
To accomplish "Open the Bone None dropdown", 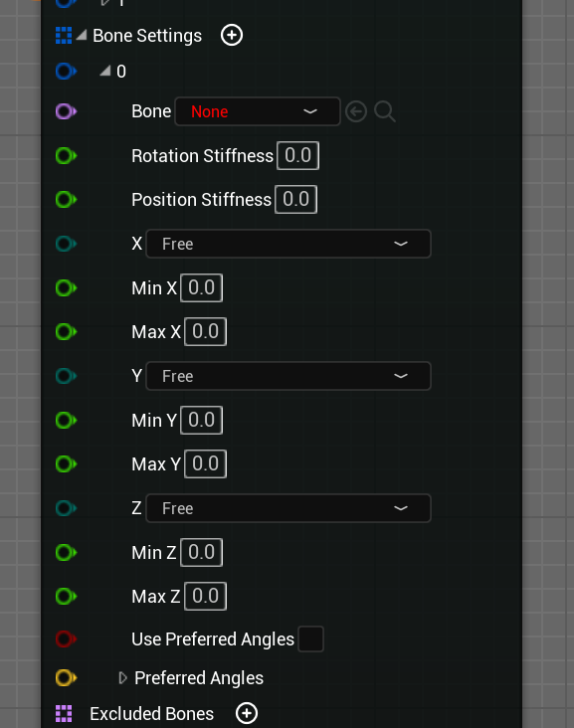I will click(x=258, y=111).
